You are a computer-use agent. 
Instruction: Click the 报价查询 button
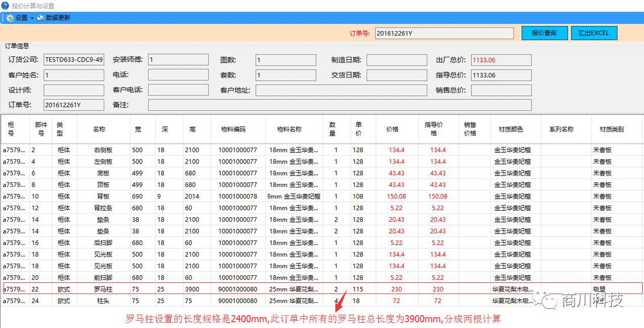pos(544,33)
